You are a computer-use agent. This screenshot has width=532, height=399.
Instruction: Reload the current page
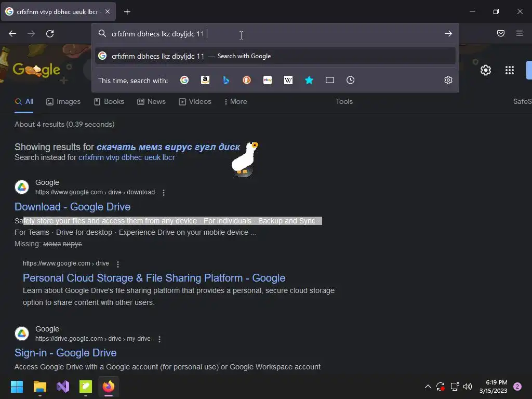(x=50, y=34)
